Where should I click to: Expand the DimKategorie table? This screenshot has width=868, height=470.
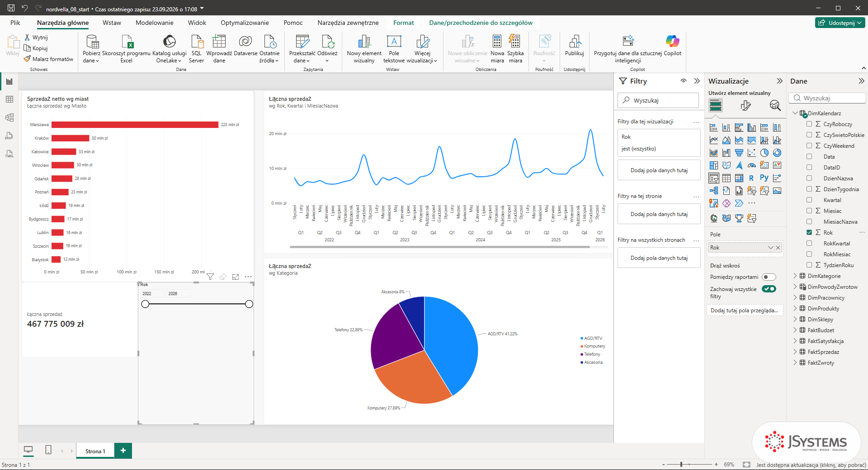(795, 276)
